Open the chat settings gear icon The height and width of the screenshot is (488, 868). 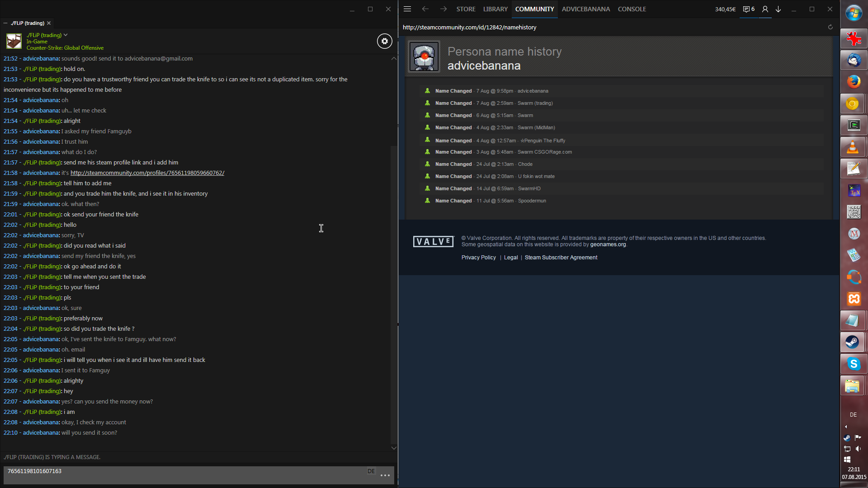click(x=384, y=41)
